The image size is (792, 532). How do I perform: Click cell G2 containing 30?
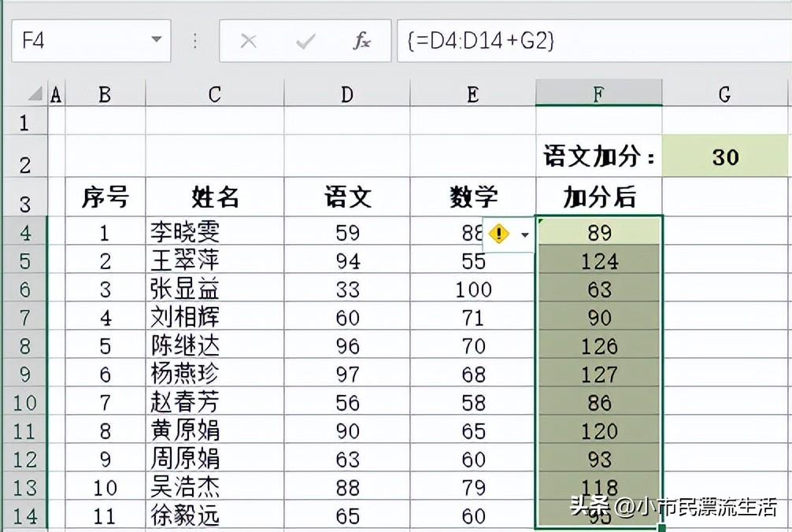pos(725,156)
